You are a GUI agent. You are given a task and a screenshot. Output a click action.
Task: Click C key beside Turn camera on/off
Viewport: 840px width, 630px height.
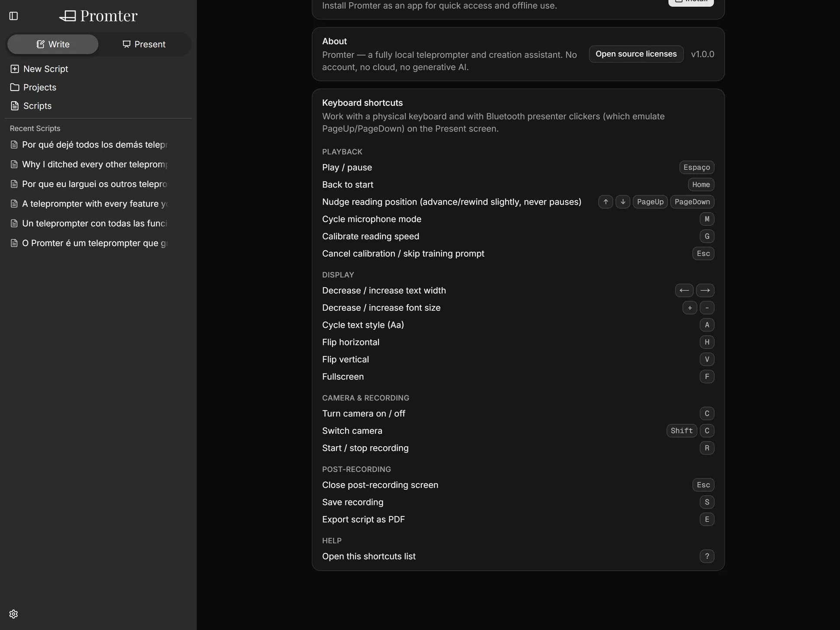point(707,413)
